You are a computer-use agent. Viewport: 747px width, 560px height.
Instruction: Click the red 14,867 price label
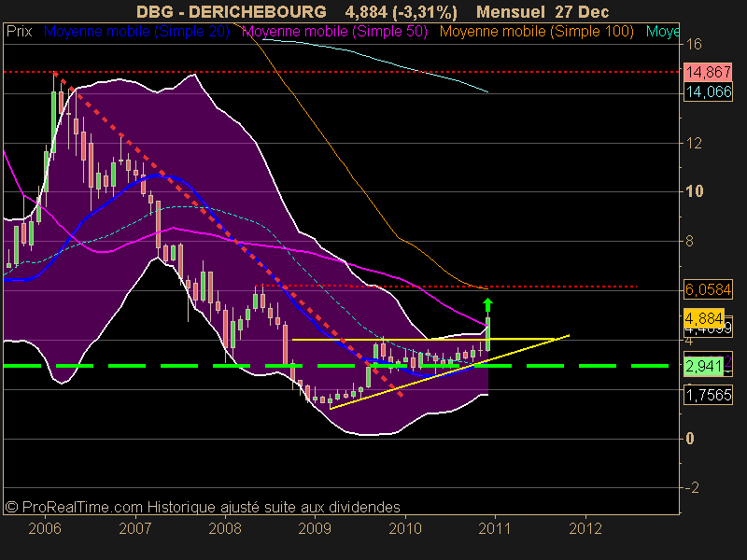(x=708, y=72)
